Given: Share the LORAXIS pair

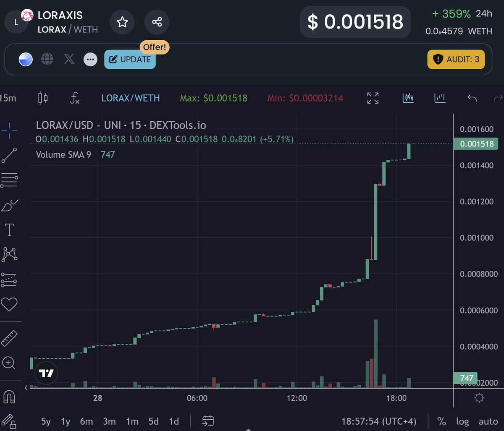Looking at the screenshot, I should point(157,22).
